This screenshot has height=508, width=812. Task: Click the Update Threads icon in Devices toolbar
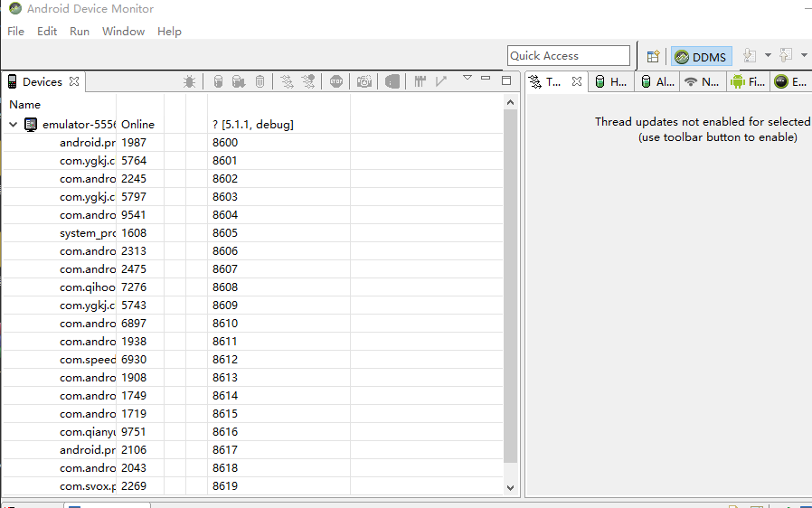pyautogui.click(x=287, y=82)
